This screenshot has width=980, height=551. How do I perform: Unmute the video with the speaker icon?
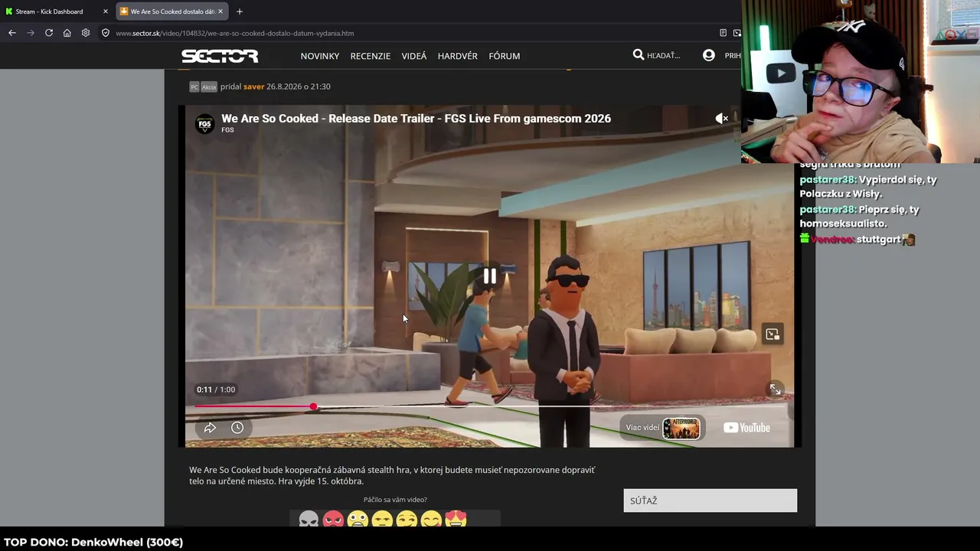coord(721,119)
